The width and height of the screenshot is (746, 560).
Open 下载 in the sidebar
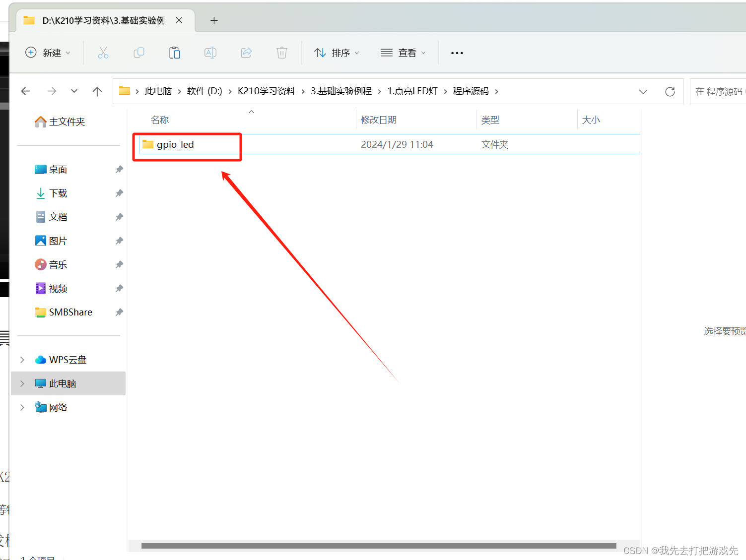tap(51, 193)
